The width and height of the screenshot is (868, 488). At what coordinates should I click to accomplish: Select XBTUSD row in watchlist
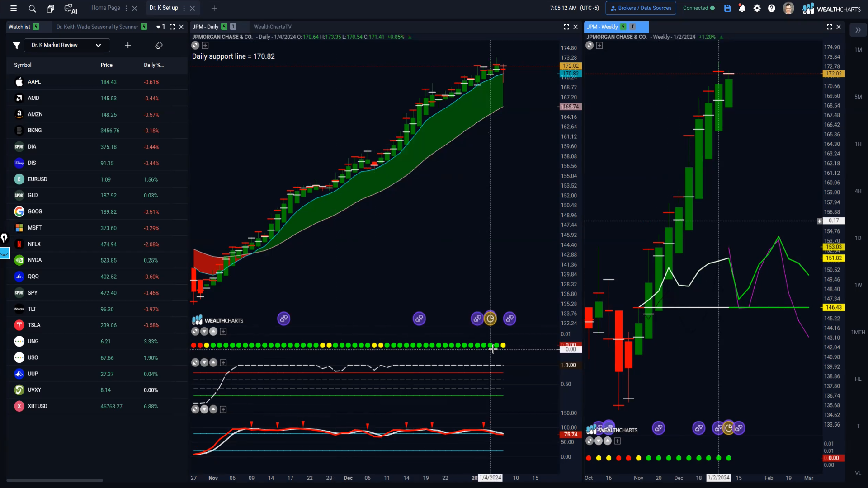[x=97, y=406]
